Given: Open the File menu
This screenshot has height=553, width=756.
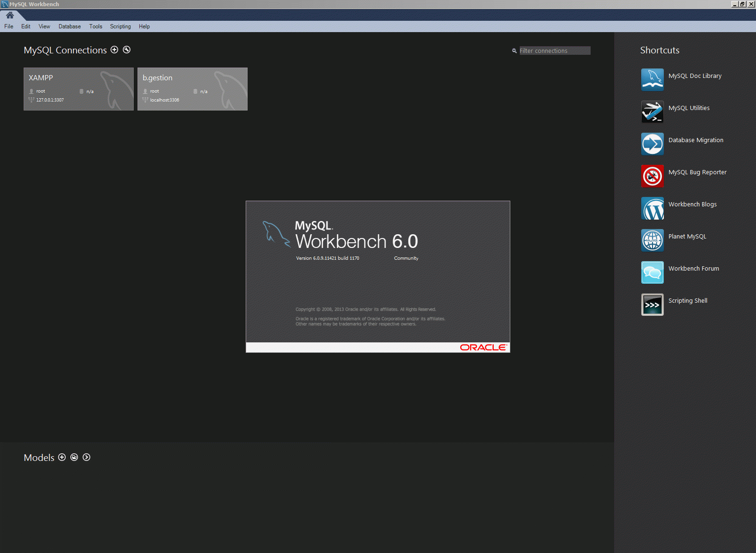Looking at the screenshot, I should point(9,26).
